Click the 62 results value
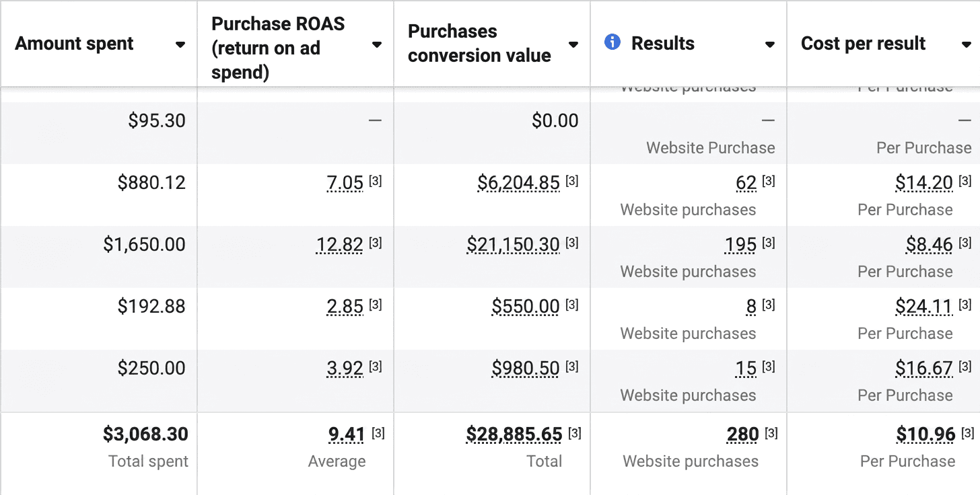Viewport: 980px width, 495px height. click(x=746, y=183)
